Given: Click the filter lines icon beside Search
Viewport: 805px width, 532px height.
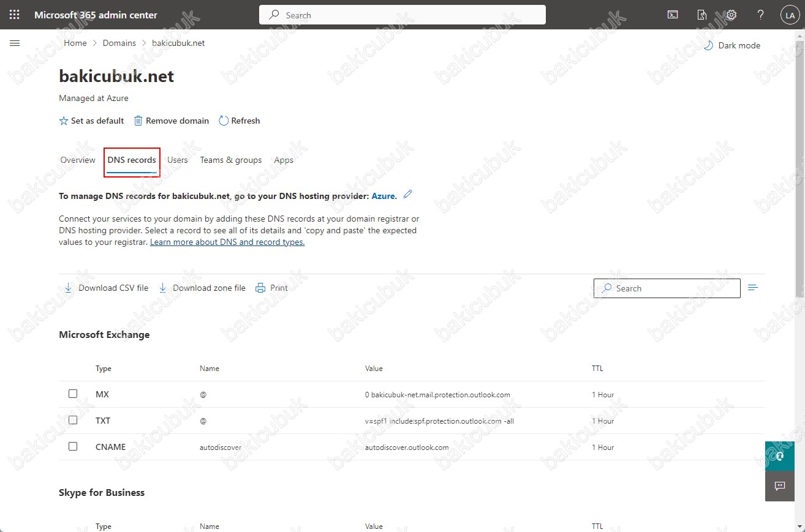Looking at the screenshot, I should pyautogui.click(x=753, y=288).
